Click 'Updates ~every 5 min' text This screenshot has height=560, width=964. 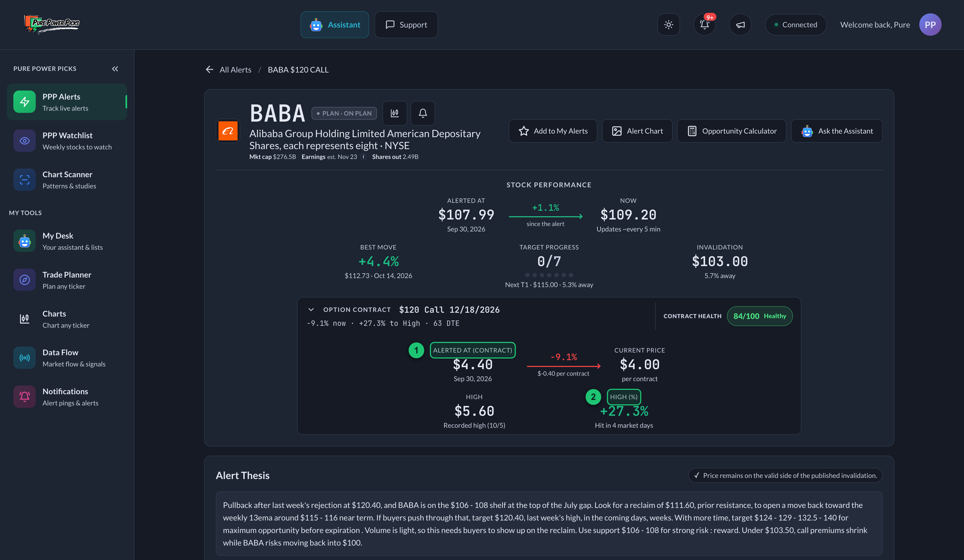(628, 229)
